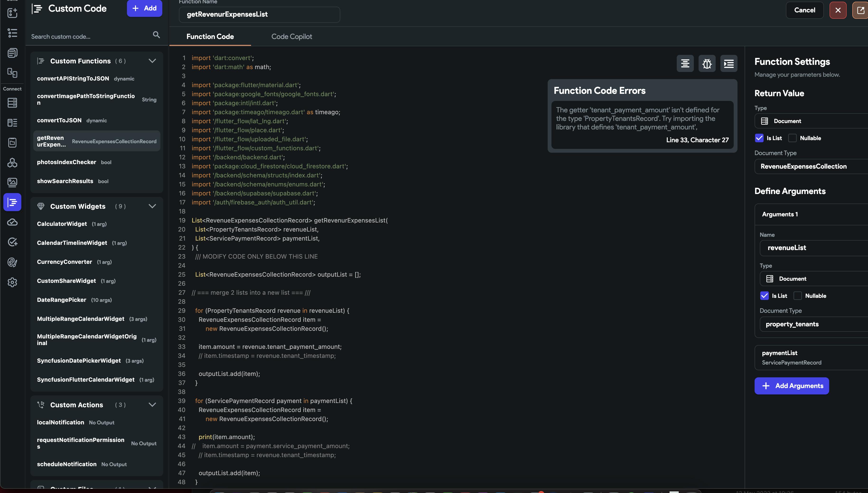
Task: Collapse the Custom Functions section
Action: 152,61
